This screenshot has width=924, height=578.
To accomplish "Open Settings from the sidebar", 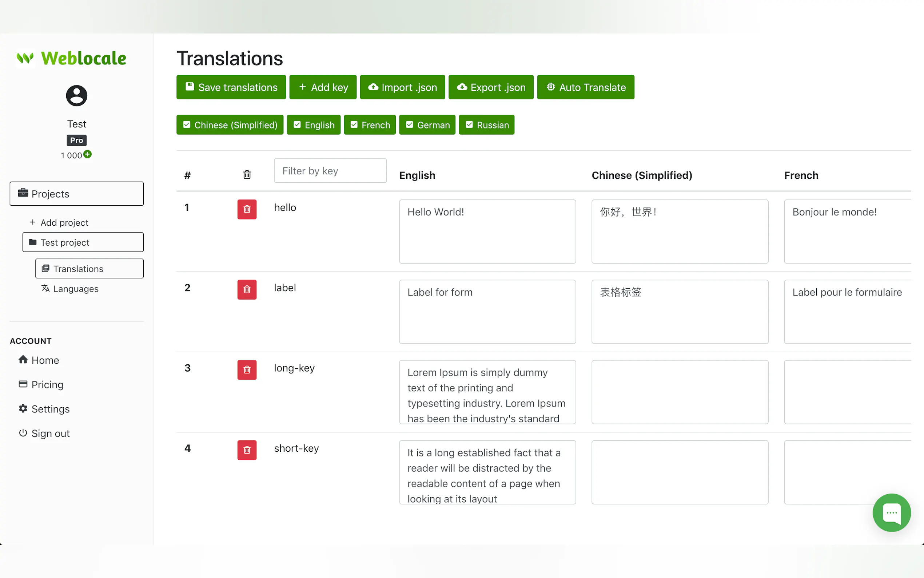I will tap(50, 409).
